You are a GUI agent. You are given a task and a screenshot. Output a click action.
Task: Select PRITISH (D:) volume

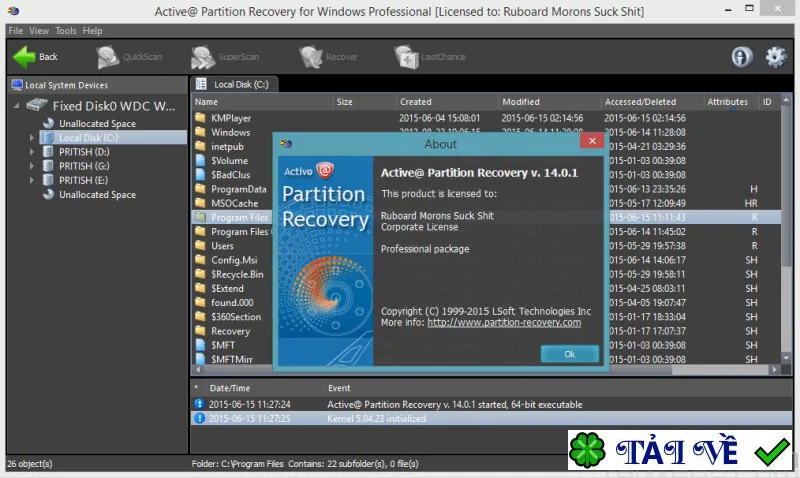84,152
